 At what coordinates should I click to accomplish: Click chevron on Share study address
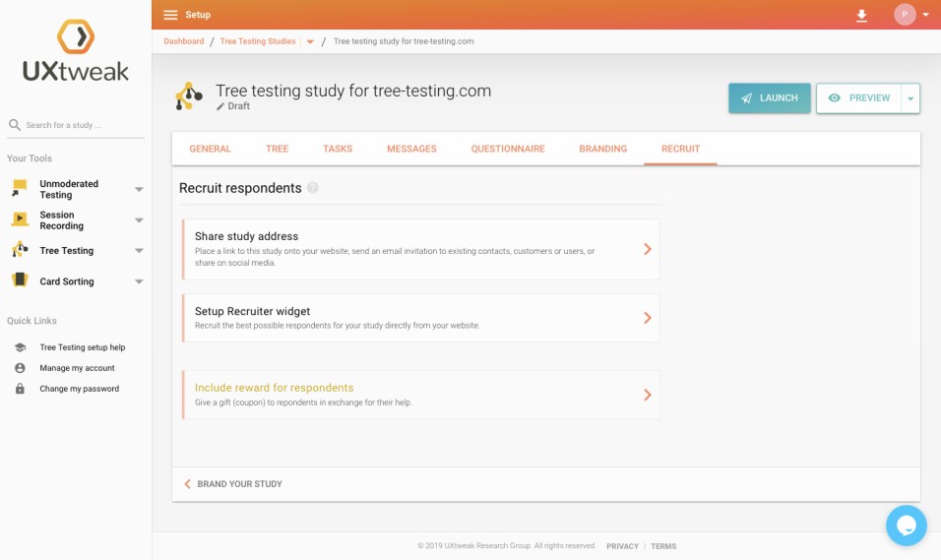point(648,249)
